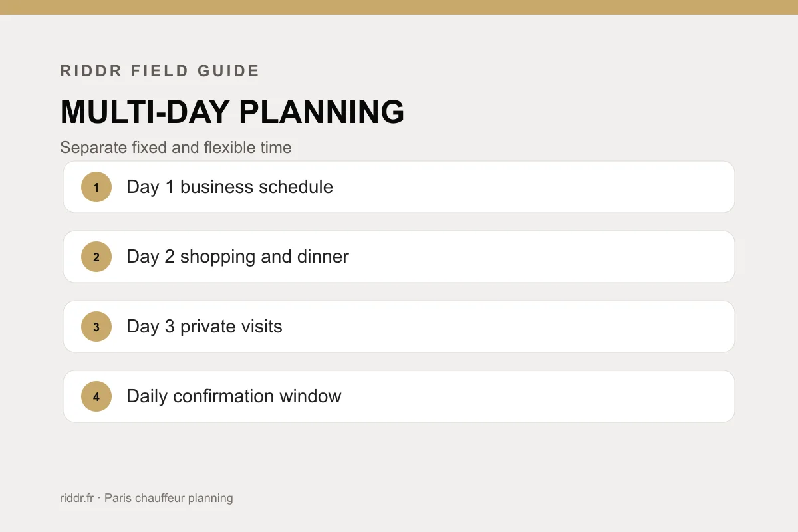This screenshot has height=532, width=798.
Task: Click the word RIDDR in header
Action: click(x=92, y=71)
